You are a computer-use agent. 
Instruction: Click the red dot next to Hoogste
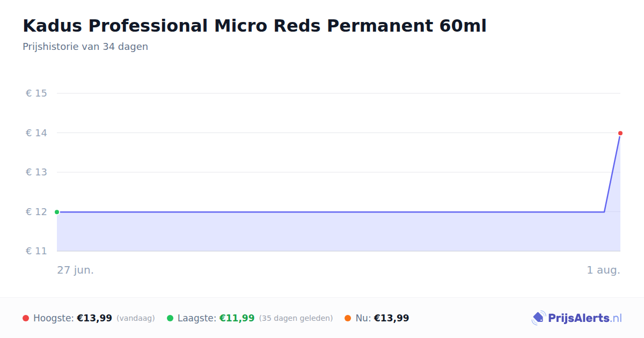tap(26, 318)
